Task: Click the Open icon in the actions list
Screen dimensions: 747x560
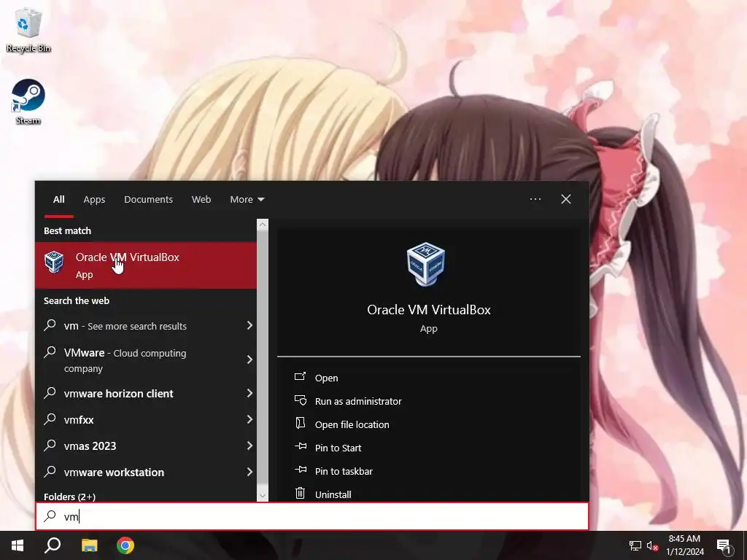Action: [300, 377]
